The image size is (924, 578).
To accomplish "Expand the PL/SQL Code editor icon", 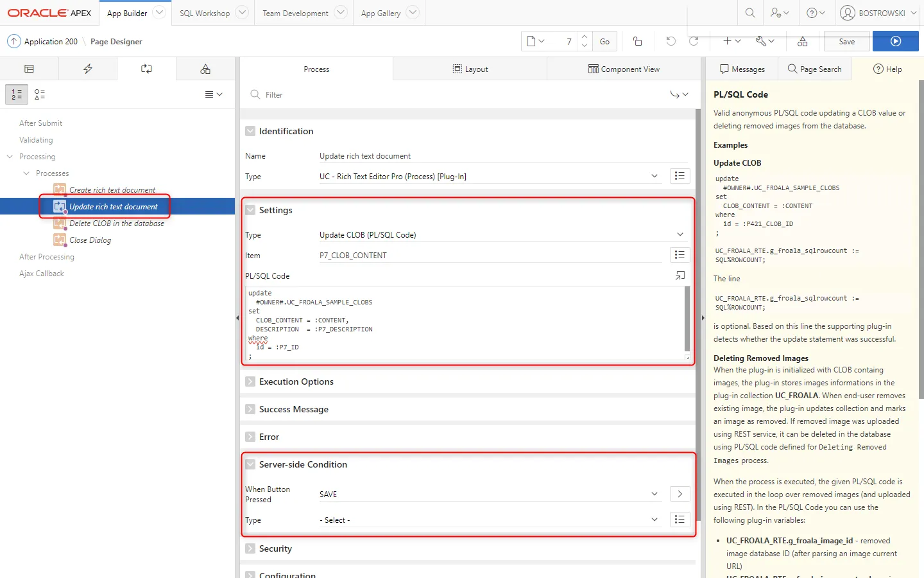I will [x=680, y=276].
